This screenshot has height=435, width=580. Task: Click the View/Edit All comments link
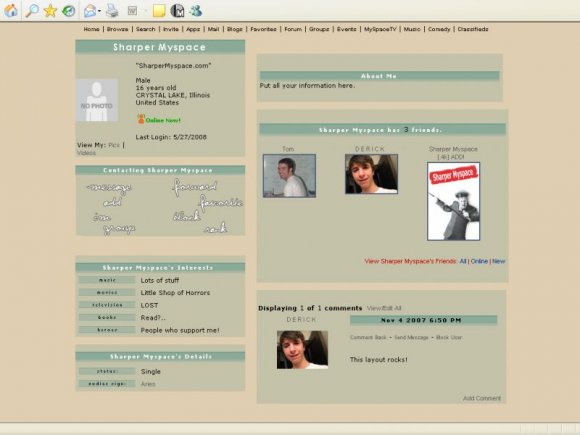(x=384, y=308)
